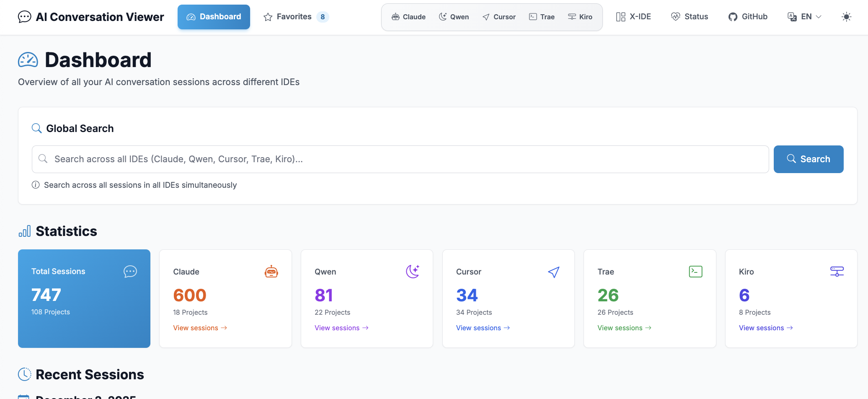
Task: Switch to the Cursor IDE tab
Action: pyautogui.click(x=499, y=17)
